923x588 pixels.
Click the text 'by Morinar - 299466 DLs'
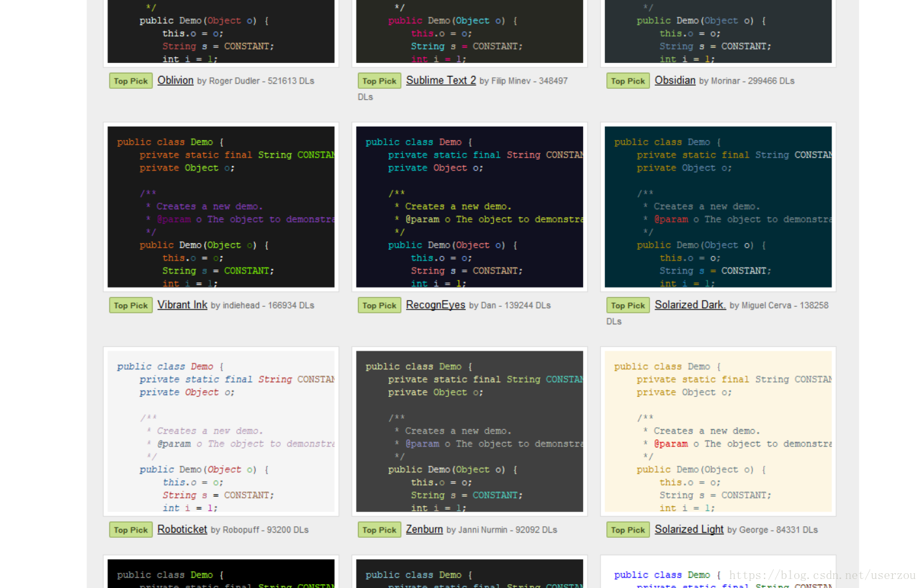[x=747, y=81]
